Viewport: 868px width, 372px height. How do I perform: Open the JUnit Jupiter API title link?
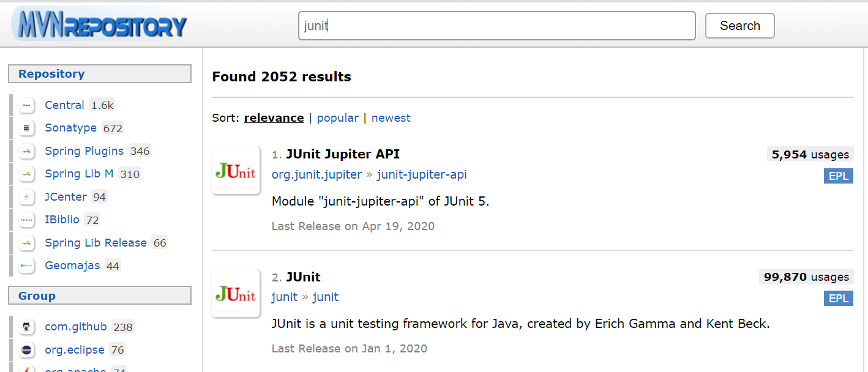click(x=343, y=154)
